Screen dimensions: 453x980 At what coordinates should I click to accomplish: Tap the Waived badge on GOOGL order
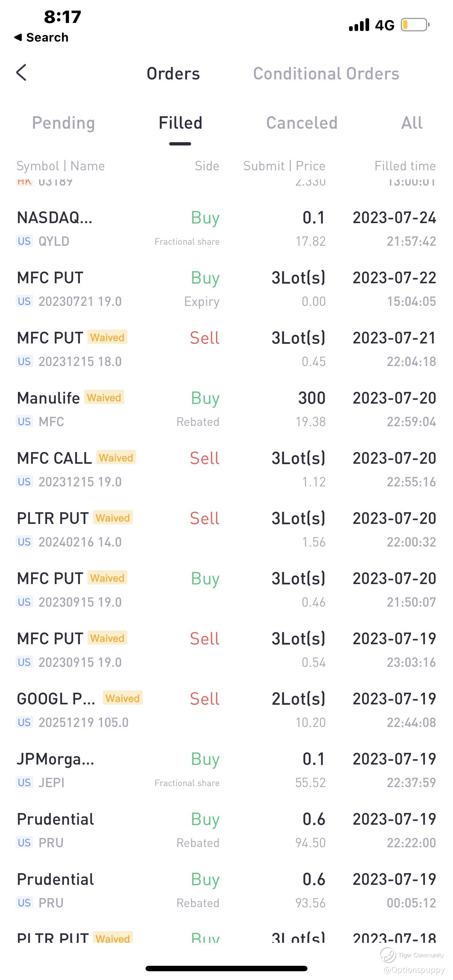[x=123, y=699]
